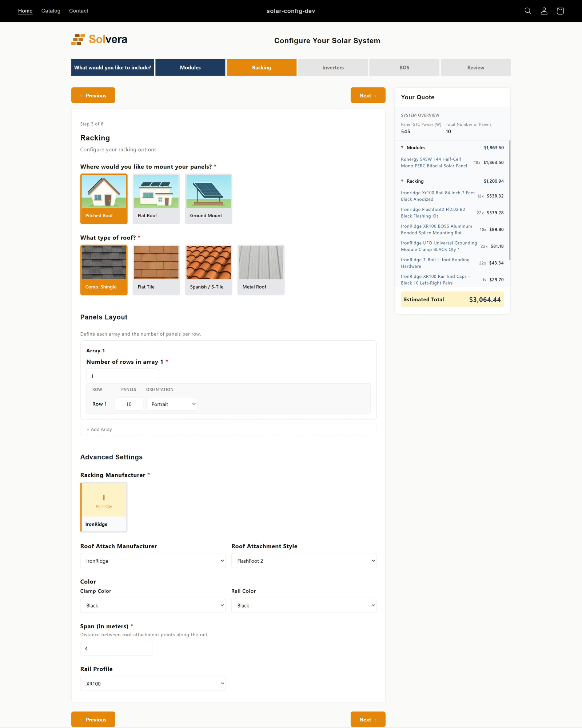The width and height of the screenshot is (582, 728).
Task: Click the quote panel scrollbar
Action: [x=510, y=200]
